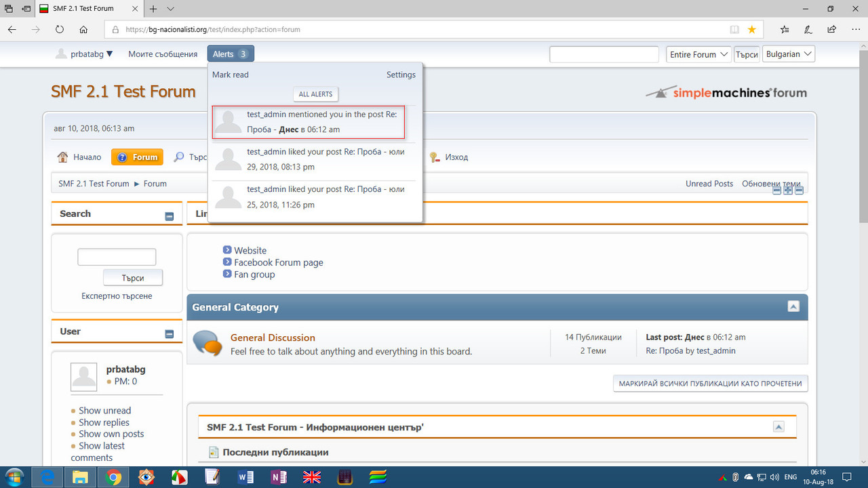This screenshot has height=488, width=868.
Task: Open liked post alert from юли 29
Action: click(x=315, y=159)
